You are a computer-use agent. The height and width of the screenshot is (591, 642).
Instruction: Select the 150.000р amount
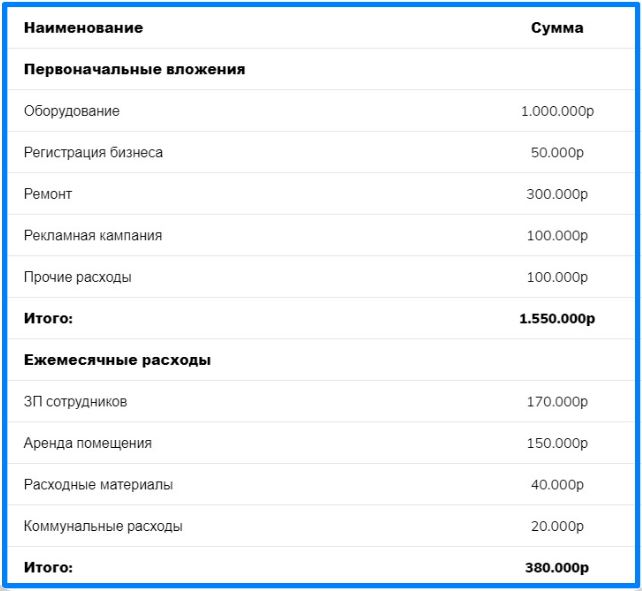click(x=557, y=443)
